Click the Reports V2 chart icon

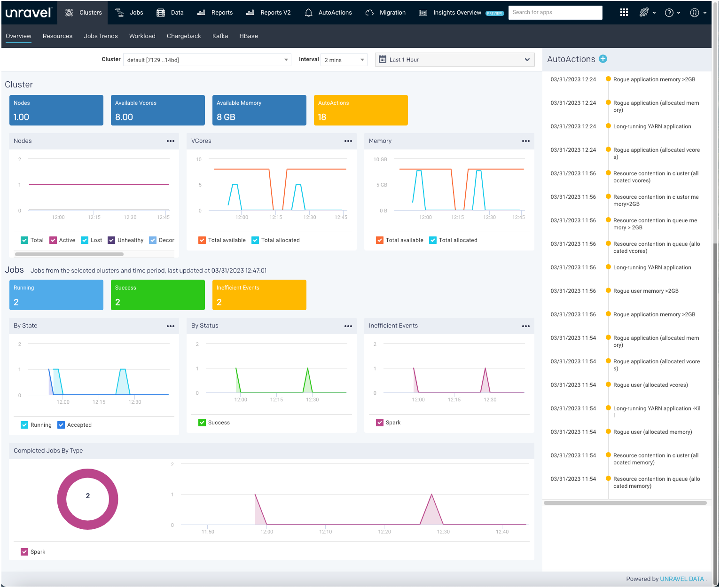(x=250, y=13)
